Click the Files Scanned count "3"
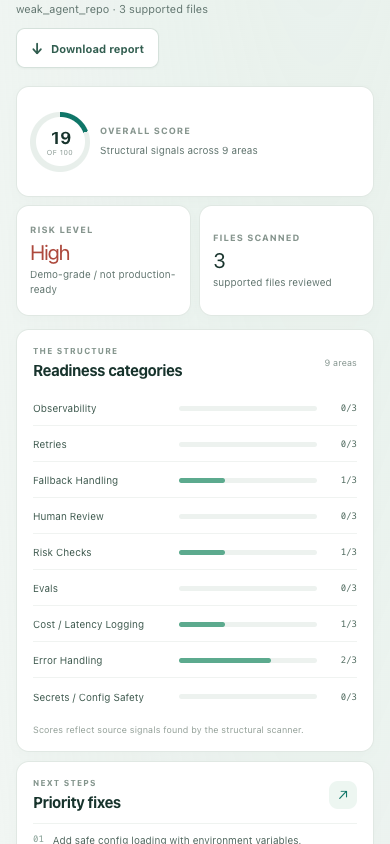This screenshot has width=390, height=844. click(x=219, y=261)
